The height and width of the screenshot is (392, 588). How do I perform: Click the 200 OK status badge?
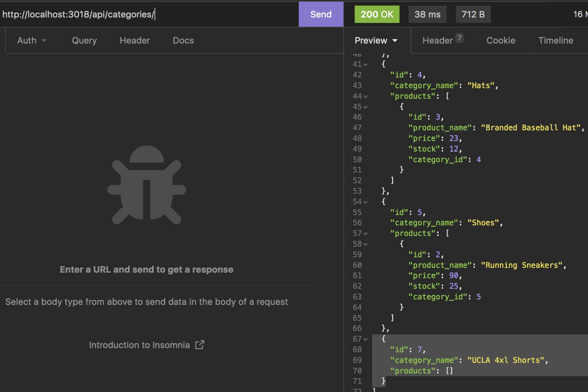377,14
